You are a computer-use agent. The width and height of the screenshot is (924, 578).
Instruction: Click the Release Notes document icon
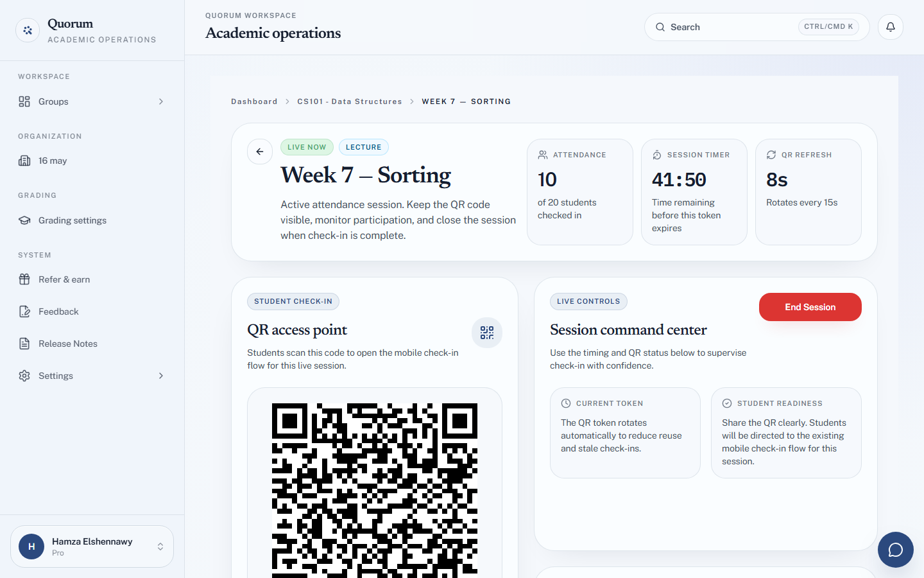[x=24, y=344]
